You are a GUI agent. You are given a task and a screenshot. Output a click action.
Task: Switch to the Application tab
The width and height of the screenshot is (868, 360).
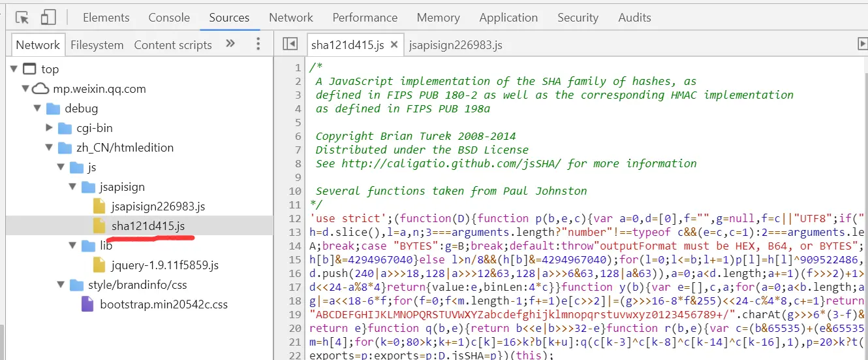(508, 18)
